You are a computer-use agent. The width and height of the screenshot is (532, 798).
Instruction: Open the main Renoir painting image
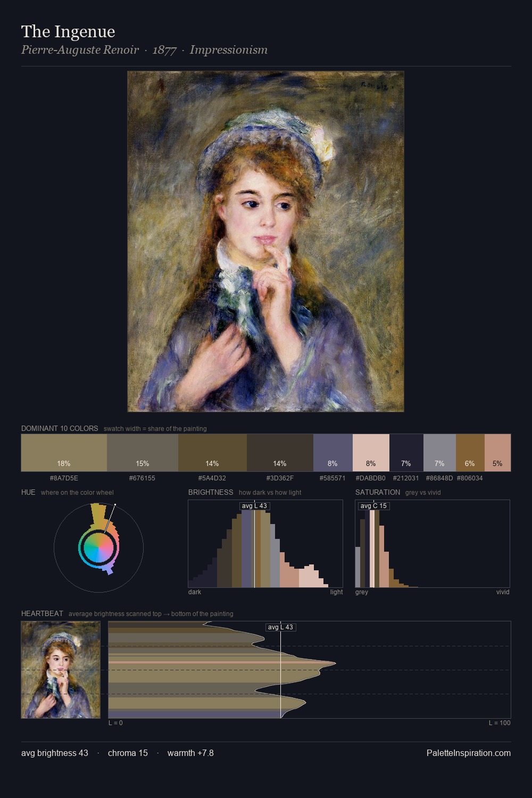(265, 242)
